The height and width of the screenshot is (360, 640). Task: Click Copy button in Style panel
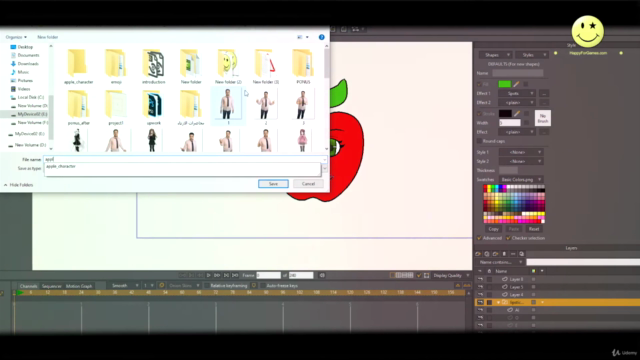(x=493, y=229)
